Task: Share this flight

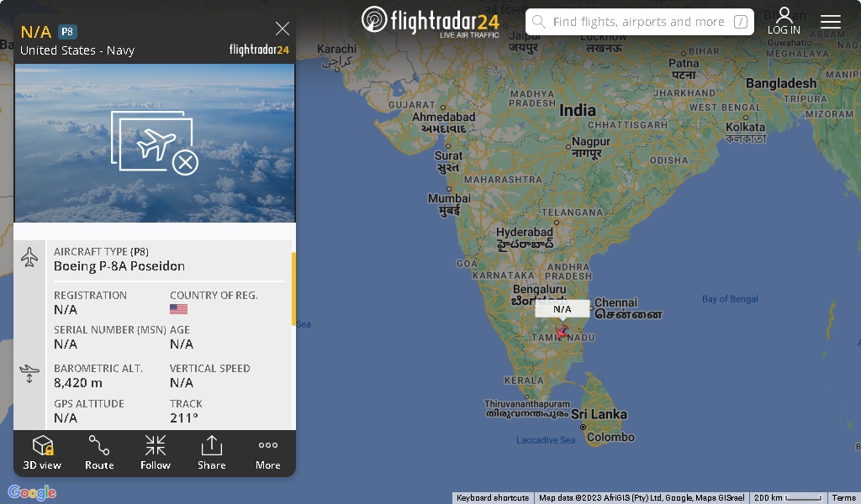Action: point(211,453)
